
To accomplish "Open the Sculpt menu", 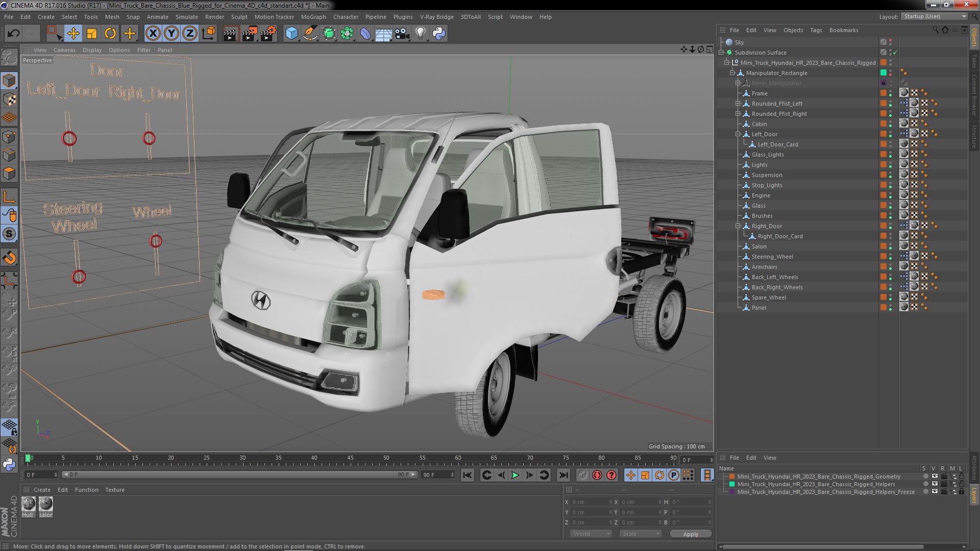I will tap(239, 17).
